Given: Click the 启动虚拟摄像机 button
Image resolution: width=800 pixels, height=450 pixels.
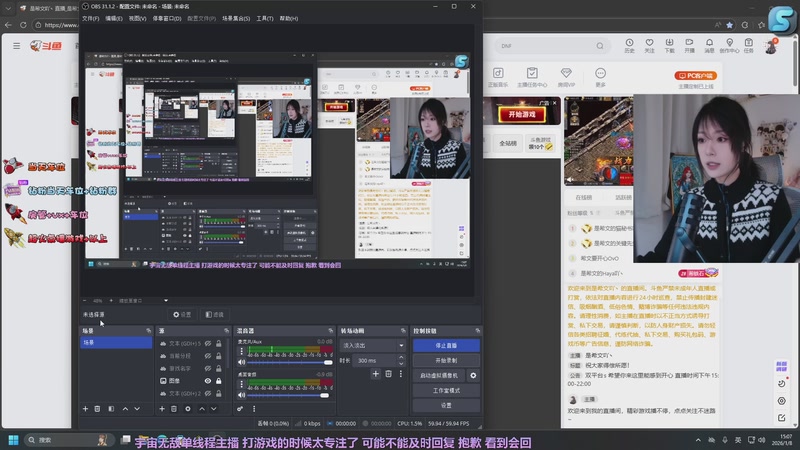Looking at the screenshot, I should [439, 376].
